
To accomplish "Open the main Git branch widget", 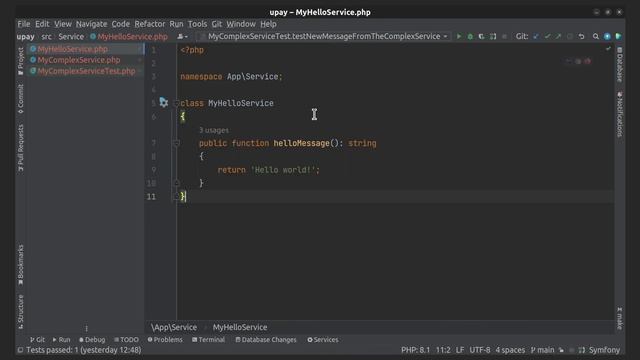I will [542, 350].
